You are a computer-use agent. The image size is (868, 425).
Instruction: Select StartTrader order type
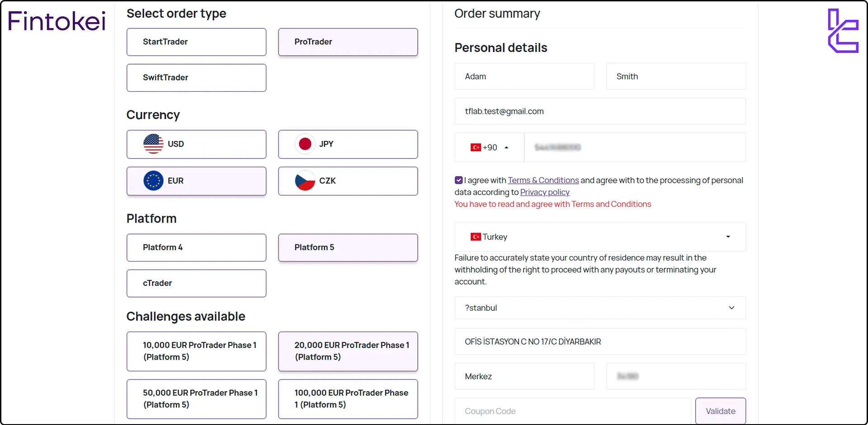(x=197, y=42)
